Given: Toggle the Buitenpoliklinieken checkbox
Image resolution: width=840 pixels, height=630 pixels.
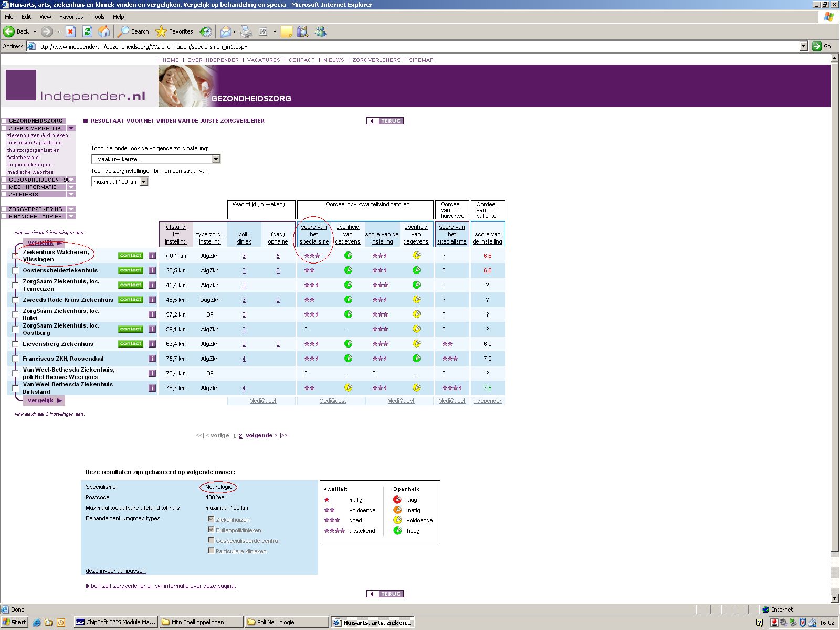Looking at the screenshot, I should tap(211, 529).
